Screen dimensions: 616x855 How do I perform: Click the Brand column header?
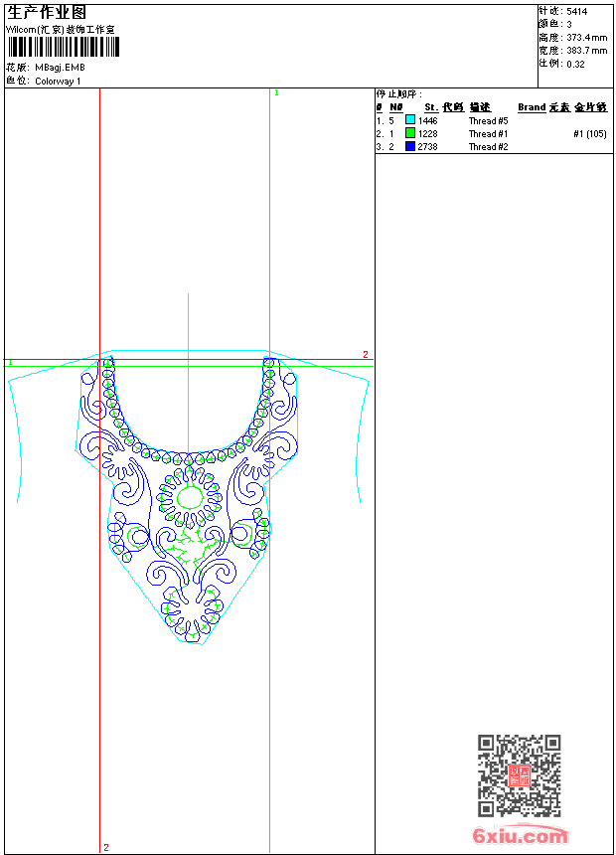(531, 107)
